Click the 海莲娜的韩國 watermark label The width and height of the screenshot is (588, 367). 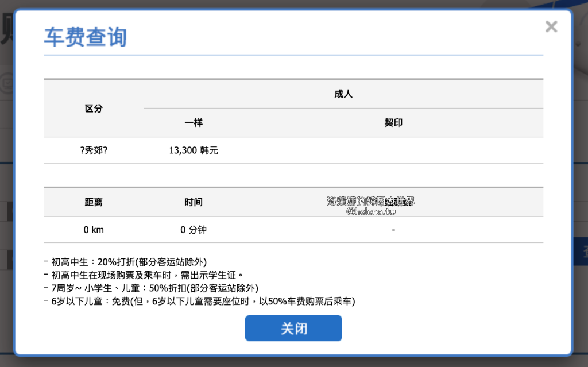(x=368, y=201)
